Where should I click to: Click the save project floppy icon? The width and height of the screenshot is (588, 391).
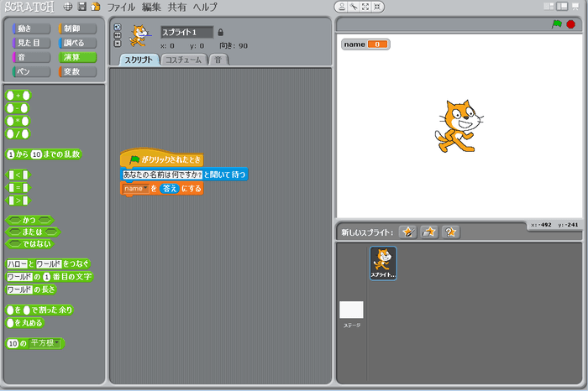[81, 7]
